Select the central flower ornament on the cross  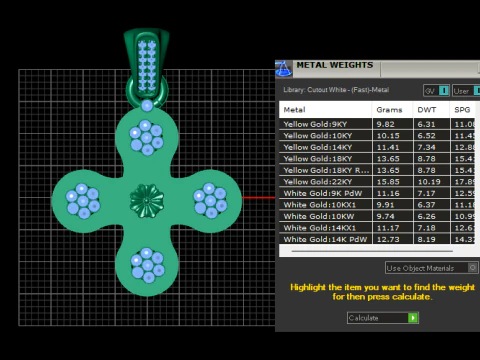(x=147, y=201)
